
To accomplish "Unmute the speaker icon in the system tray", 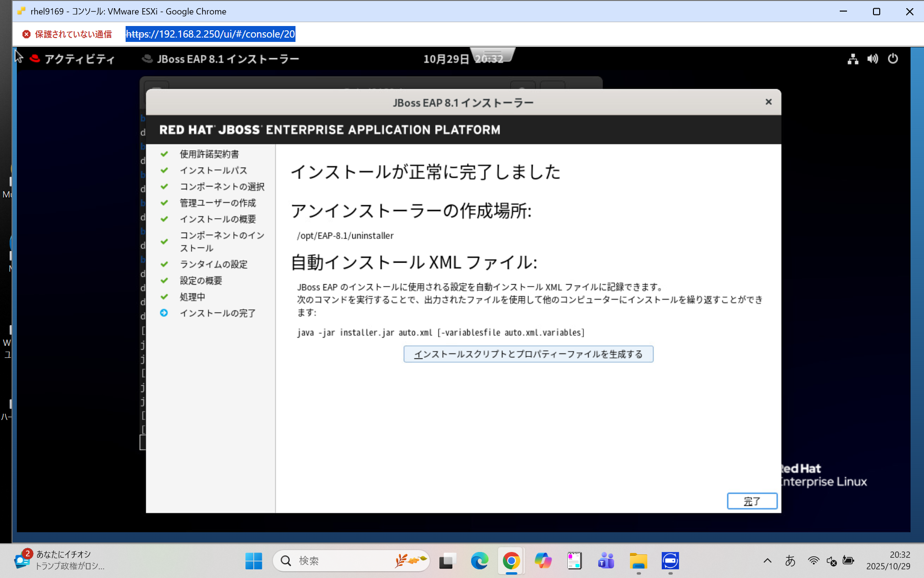I will (x=831, y=561).
